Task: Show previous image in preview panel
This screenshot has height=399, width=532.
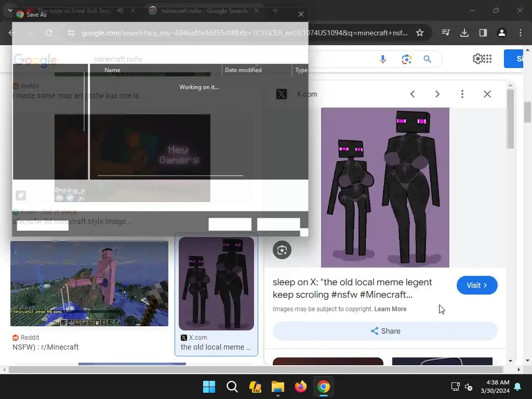Action: (x=412, y=94)
